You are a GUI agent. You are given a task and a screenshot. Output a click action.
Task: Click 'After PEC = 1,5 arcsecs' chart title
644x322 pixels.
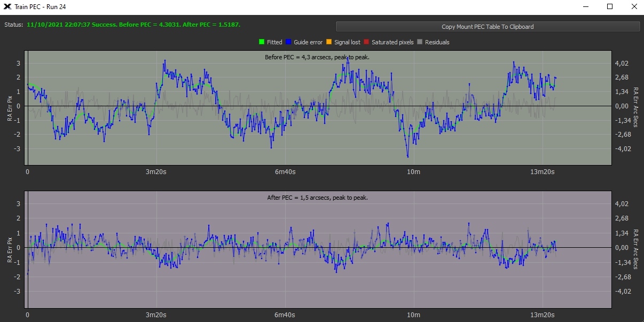tap(318, 198)
